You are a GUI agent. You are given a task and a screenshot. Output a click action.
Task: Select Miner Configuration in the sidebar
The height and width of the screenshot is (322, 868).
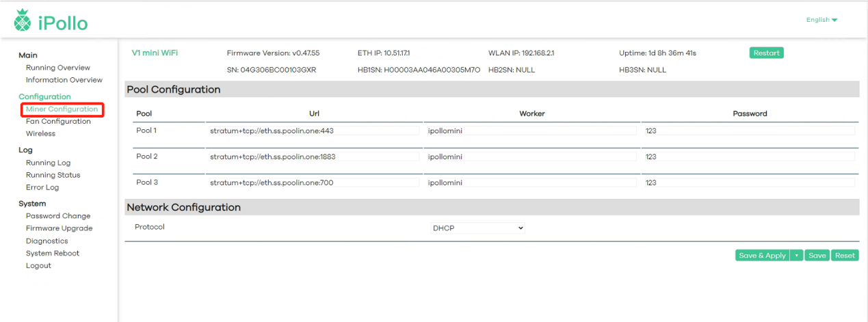(62, 109)
